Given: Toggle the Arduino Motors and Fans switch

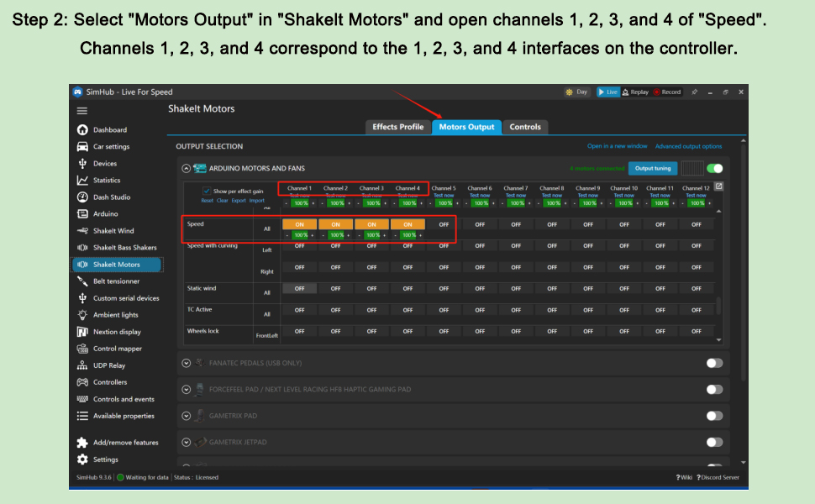Looking at the screenshot, I should [715, 168].
